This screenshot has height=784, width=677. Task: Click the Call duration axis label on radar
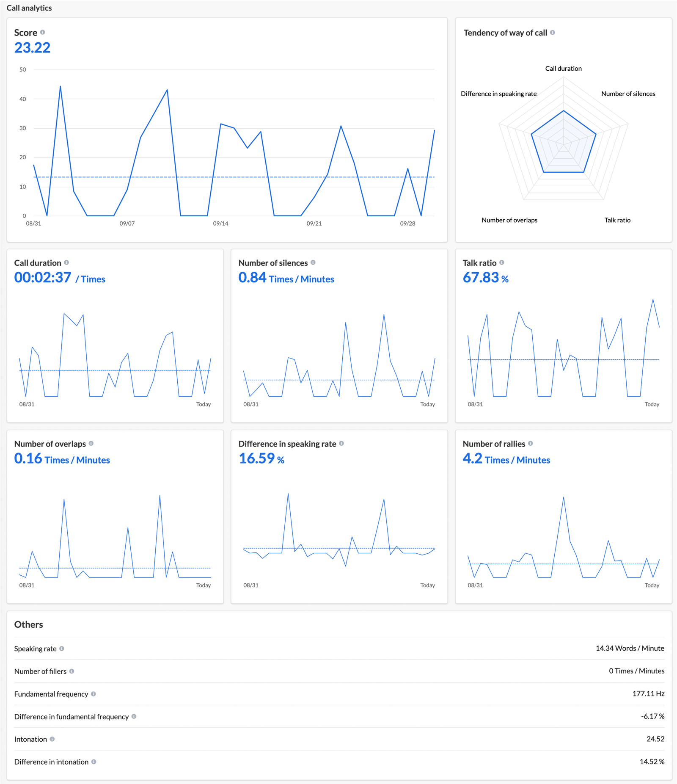(x=563, y=68)
